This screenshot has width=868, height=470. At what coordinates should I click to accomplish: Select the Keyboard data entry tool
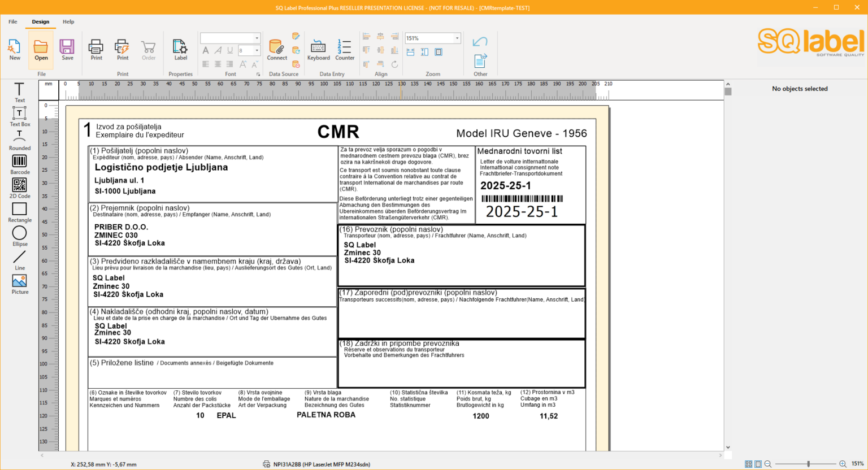click(318, 49)
